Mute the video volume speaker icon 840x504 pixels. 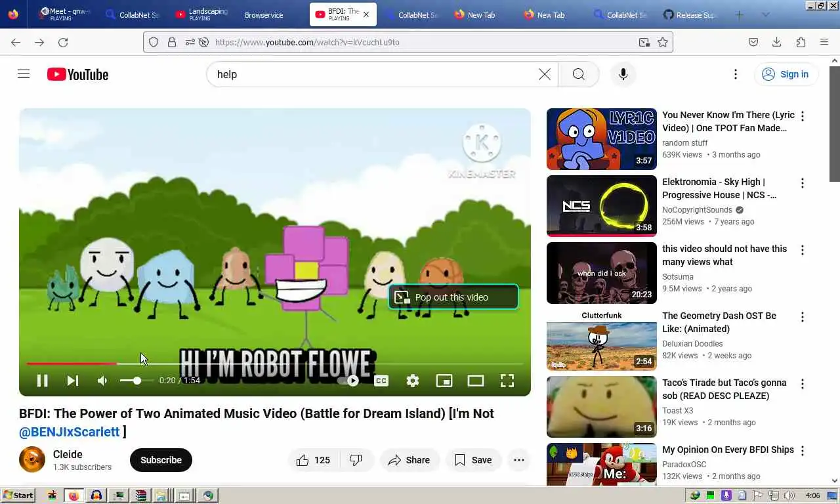[x=103, y=381]
